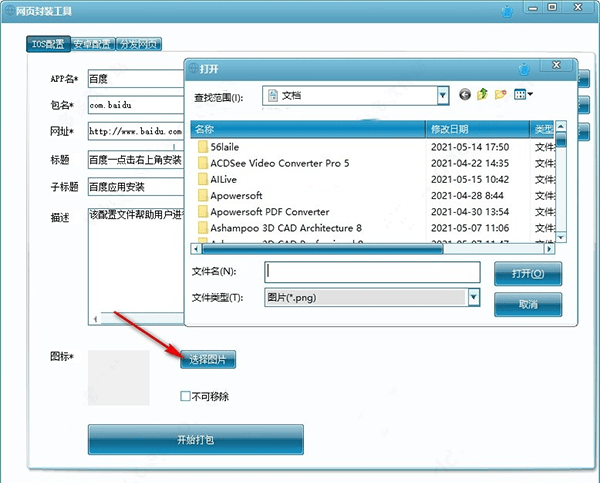Create a new folder icon
600x483 pixels.
(501, 94)
